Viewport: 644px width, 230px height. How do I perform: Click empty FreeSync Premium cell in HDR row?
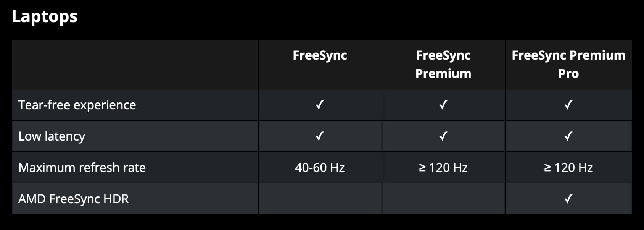(x=443, y=199)
